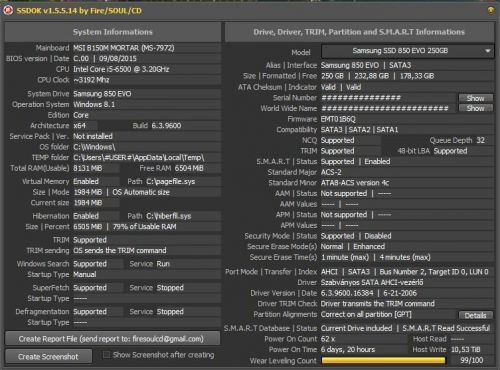Click the Firmware EMT01B6Q value field
Image resolution: width=500 pixels, height=370 pixels.
tap(407, 119)
